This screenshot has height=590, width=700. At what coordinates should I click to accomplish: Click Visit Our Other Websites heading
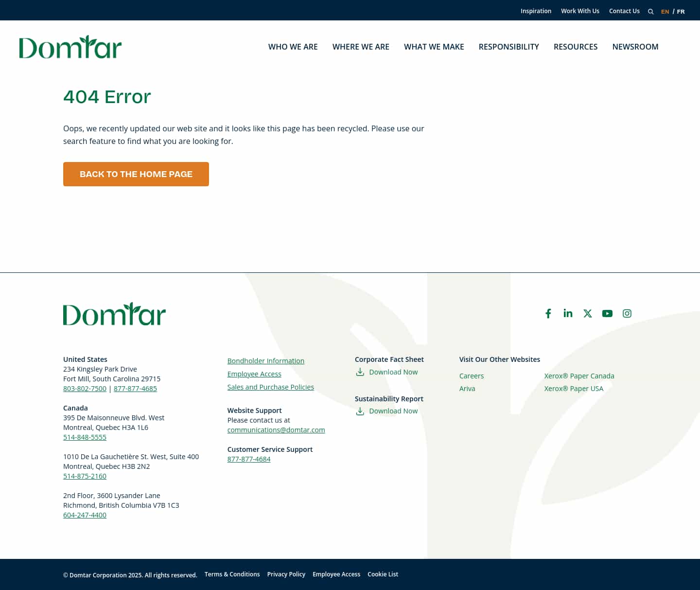[x=500, y=359]
